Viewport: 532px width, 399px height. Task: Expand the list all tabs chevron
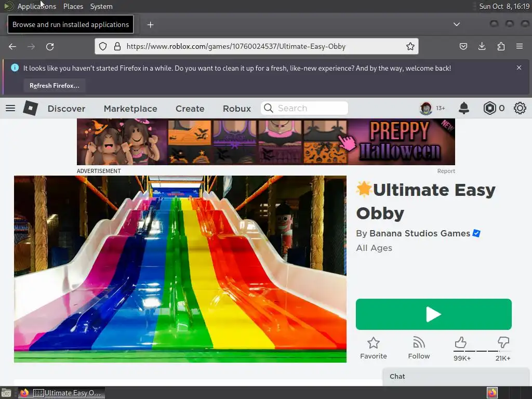coord(457,24)
